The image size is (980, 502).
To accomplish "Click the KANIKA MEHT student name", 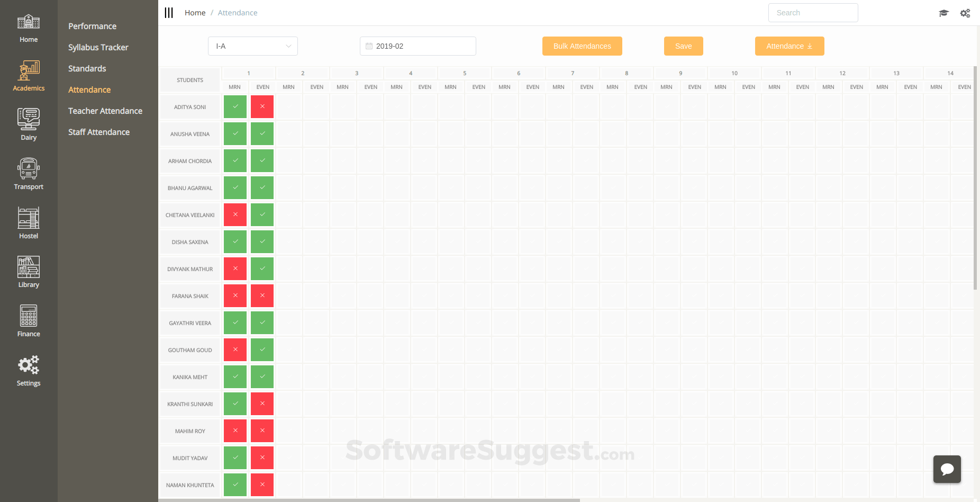I will point(190,377).
